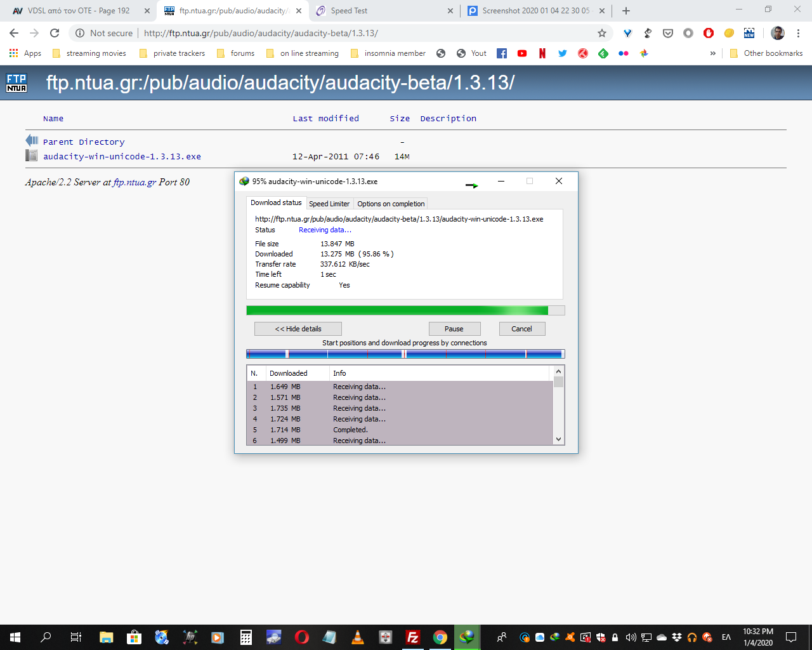
Task: Pause the audacity download
Action: [454, 329]
